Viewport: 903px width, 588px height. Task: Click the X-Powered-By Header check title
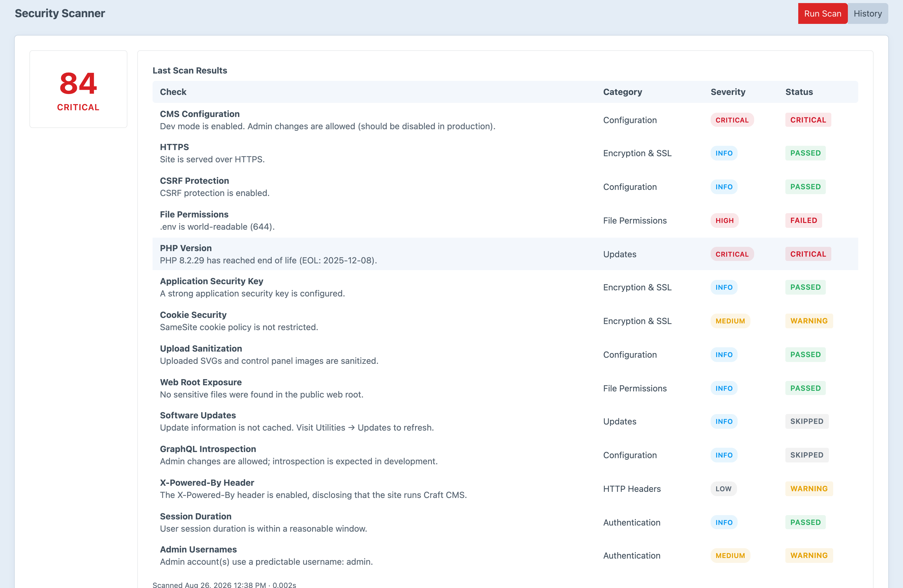coord(207,483)
